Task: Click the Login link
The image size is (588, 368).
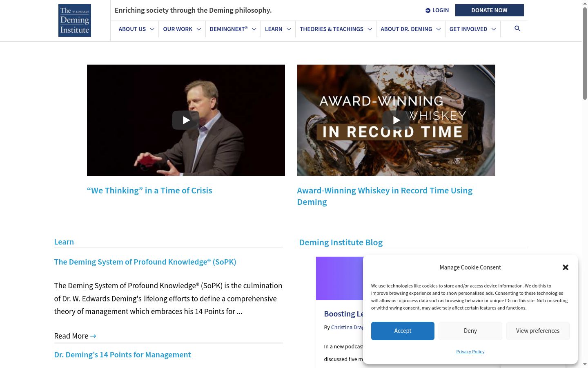Action: click(437, 10)
